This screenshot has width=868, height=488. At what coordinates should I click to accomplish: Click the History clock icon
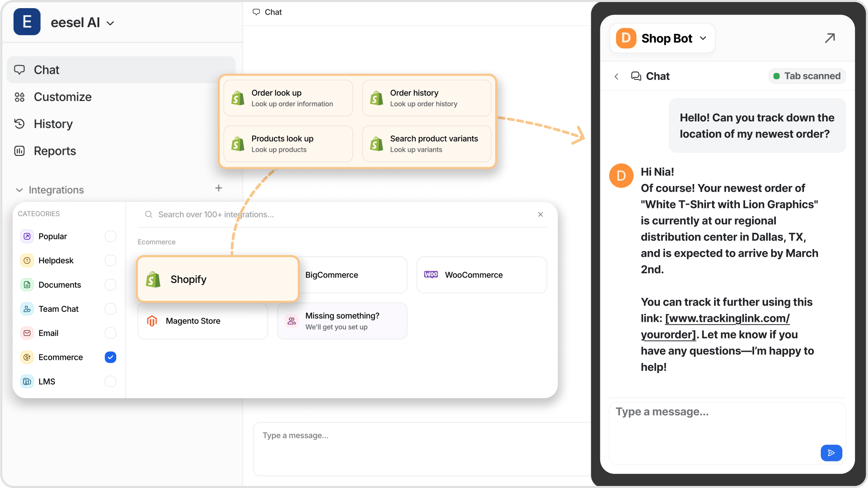[20, 124]
